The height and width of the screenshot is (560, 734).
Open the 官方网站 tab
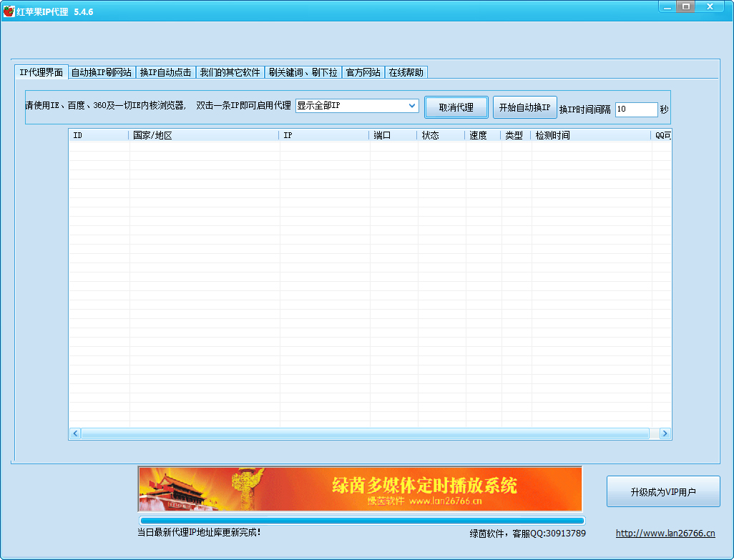click(x=363, y=72)
